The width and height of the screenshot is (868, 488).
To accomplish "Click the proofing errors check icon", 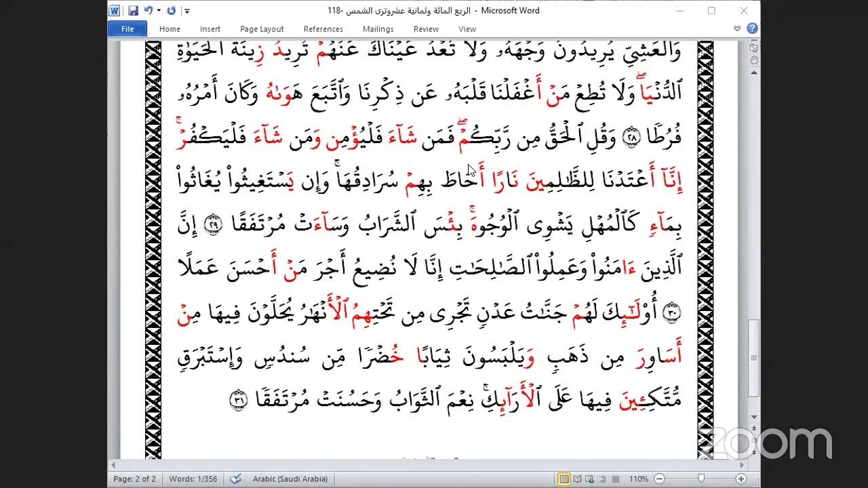I will point(235,479).
